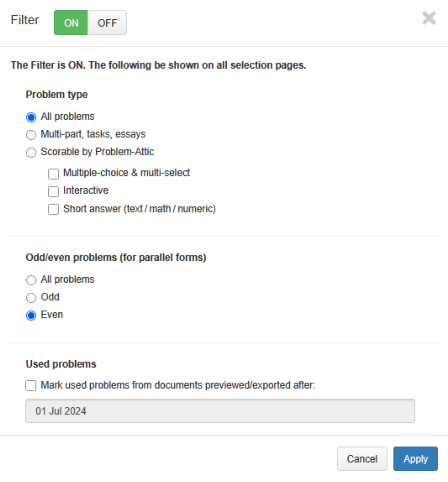This screenshot has width=448, height=482.
Task: Click the Filter dialog title
Action: pos(25,20)
